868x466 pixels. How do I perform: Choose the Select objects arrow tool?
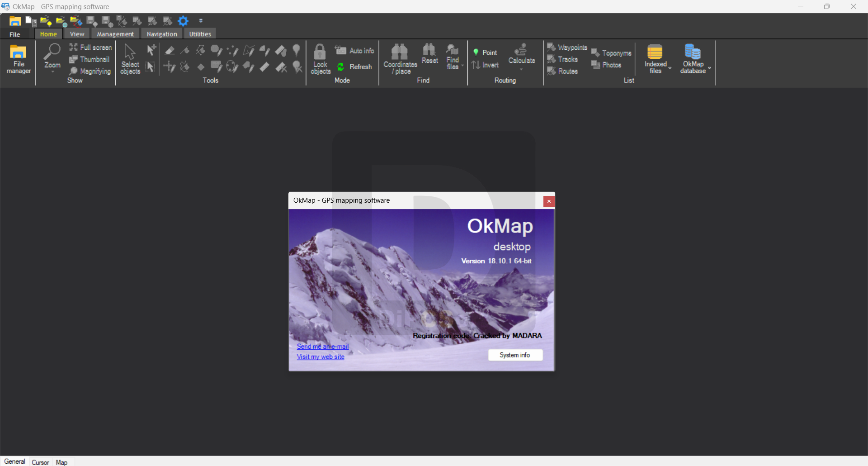coord(130,59)
